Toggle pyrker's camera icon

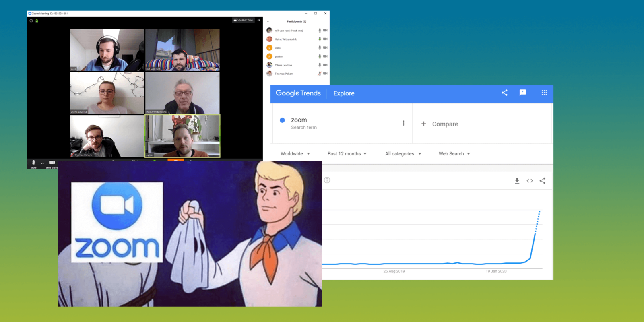click(x=325, y=56)
